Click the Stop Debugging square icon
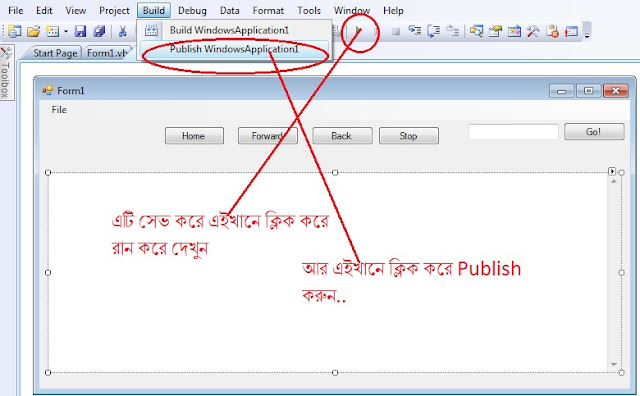 396,31
